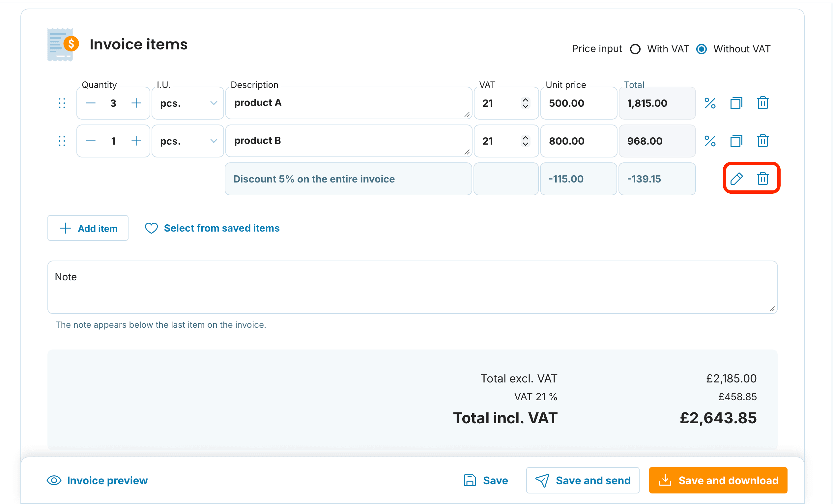Image resolution: width=833 pixels, height=504 pixels.
Task: Open unit dropdown for product A
Action: pos(187,103)
